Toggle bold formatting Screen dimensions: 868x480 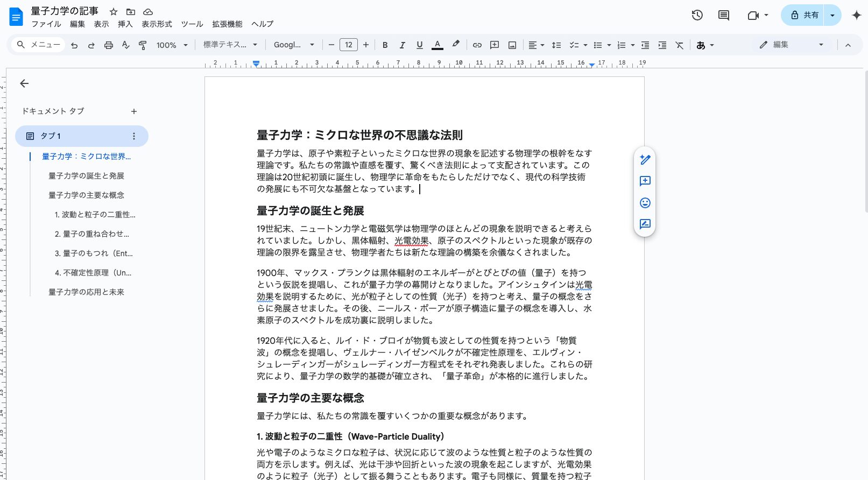click(385, 45)
